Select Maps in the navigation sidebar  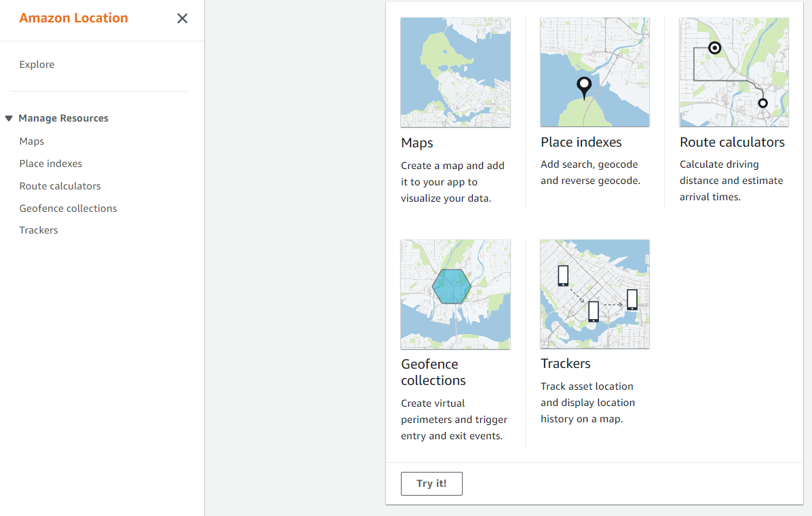31,141
